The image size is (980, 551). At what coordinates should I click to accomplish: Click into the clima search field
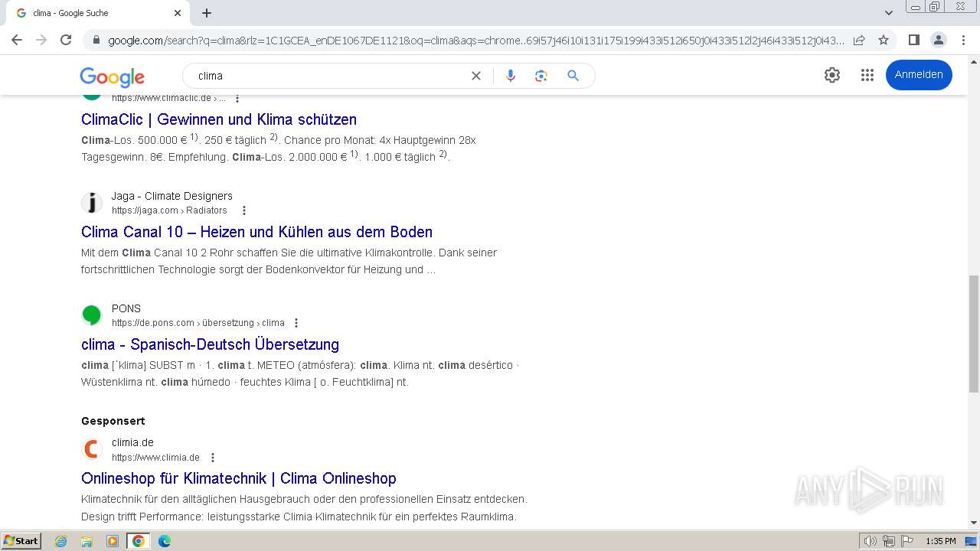(x=325, y=76)
